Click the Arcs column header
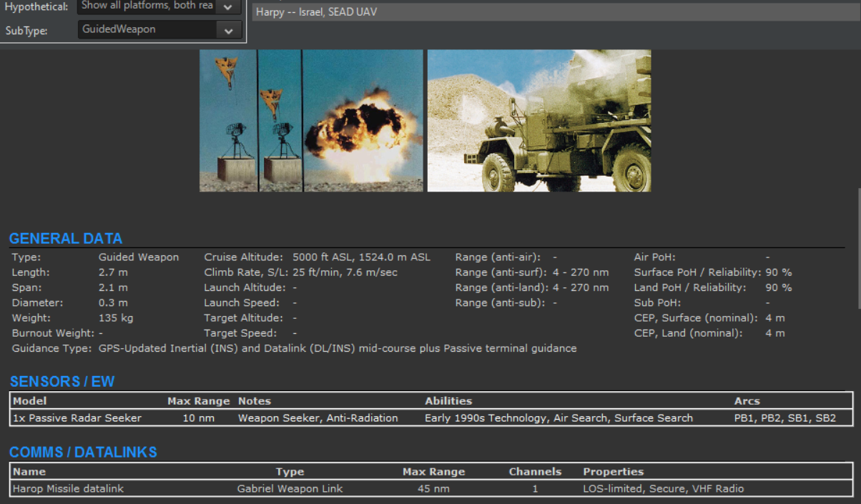Viewport: 861px width, 504px height. point(747,401)
